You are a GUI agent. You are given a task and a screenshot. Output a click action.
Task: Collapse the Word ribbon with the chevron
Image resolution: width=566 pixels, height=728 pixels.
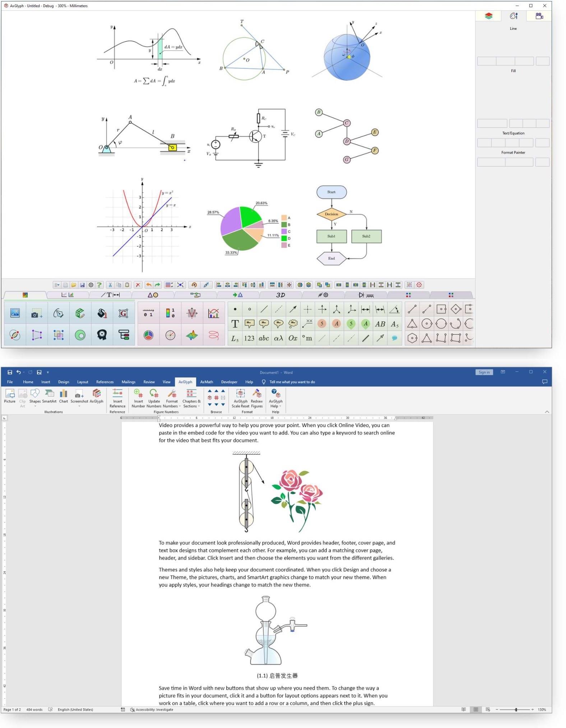[x=547, y=412]
